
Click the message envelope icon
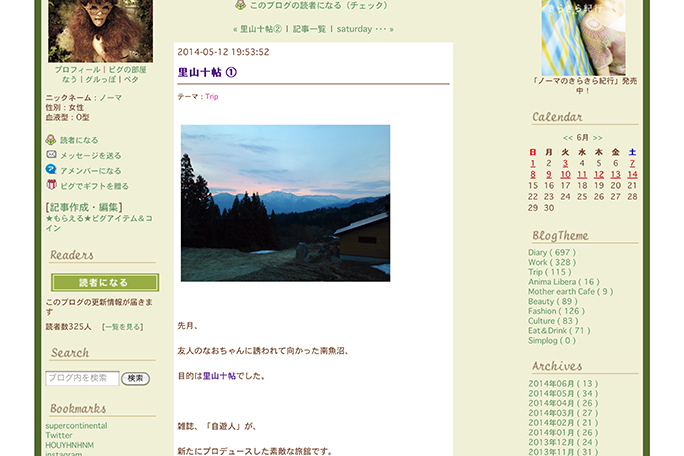tap(51, 154)
